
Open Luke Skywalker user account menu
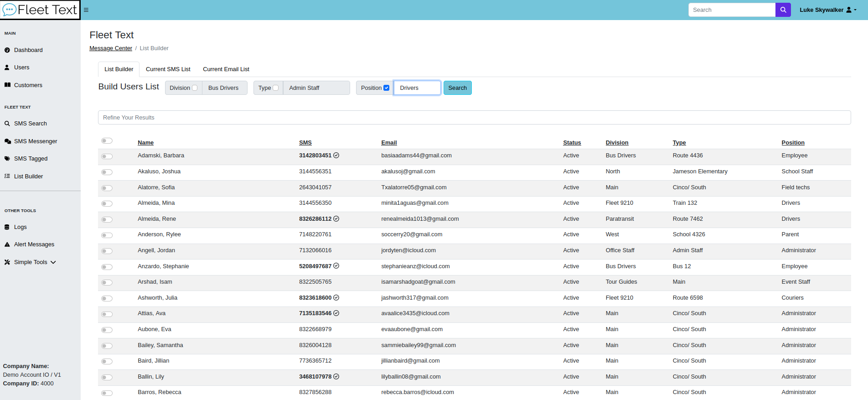(x=828, y=10)
